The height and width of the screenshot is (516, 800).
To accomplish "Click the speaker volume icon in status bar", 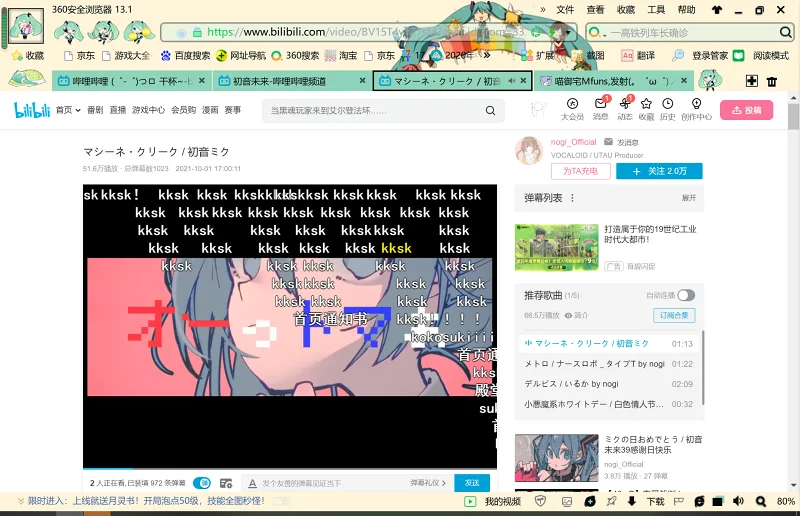I will [x=738, y=502].
